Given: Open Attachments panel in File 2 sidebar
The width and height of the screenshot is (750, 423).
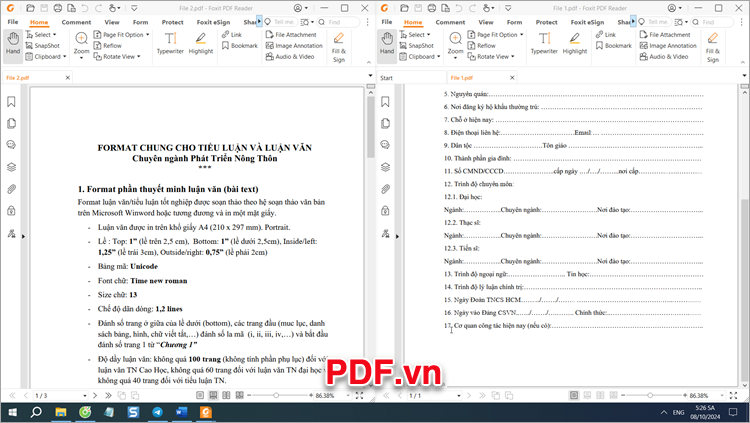Looking at the screenshot, I should click(x=11, y=189).
